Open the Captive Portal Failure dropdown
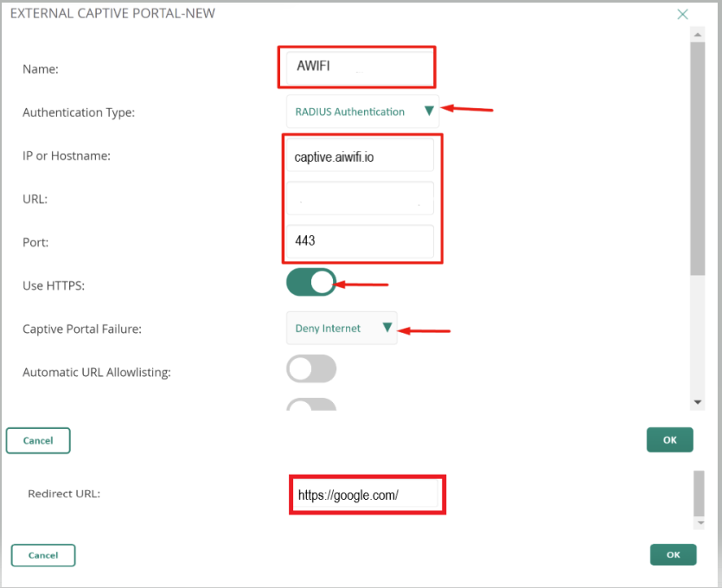 [x=342, y=329]
